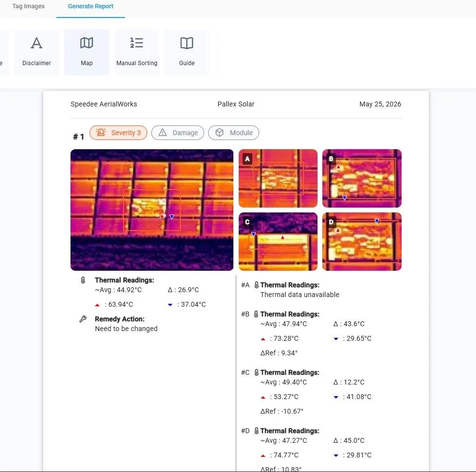This screenshot has height=472, width=476.
Task: Click the Remedy Action heading
Action: coord(120,319)
